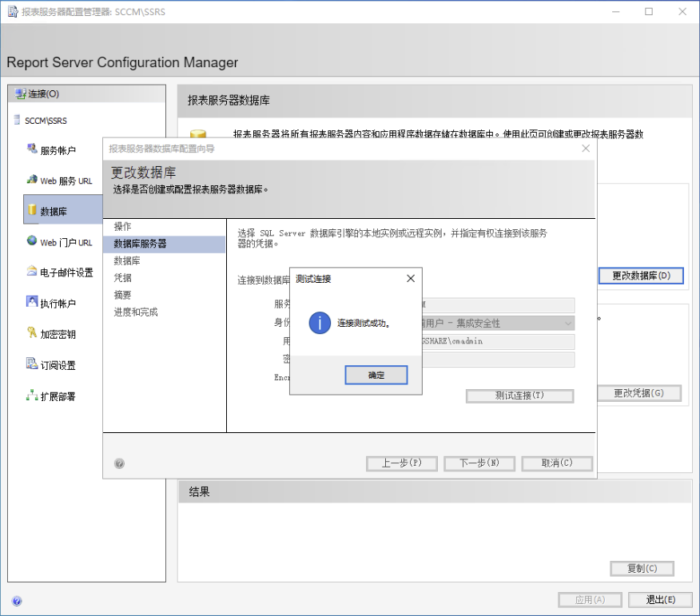Click the app icon in the title bar
This screenshot has height=616, width=700.
point(13,12)
